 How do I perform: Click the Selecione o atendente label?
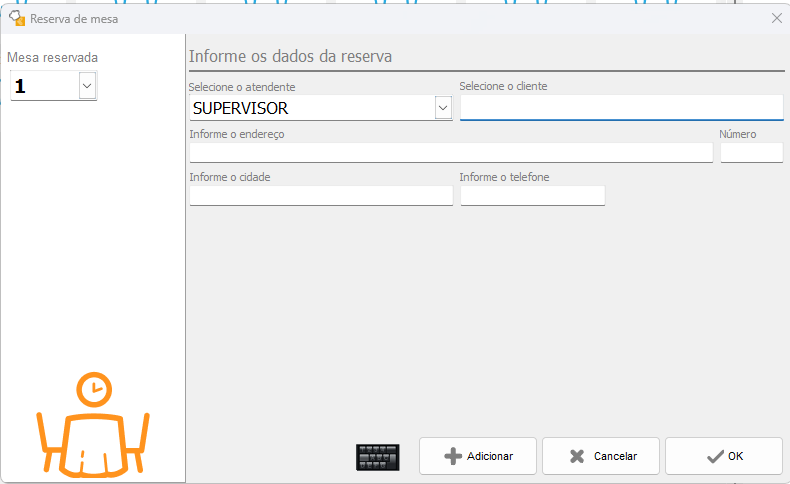pos(255,87)
